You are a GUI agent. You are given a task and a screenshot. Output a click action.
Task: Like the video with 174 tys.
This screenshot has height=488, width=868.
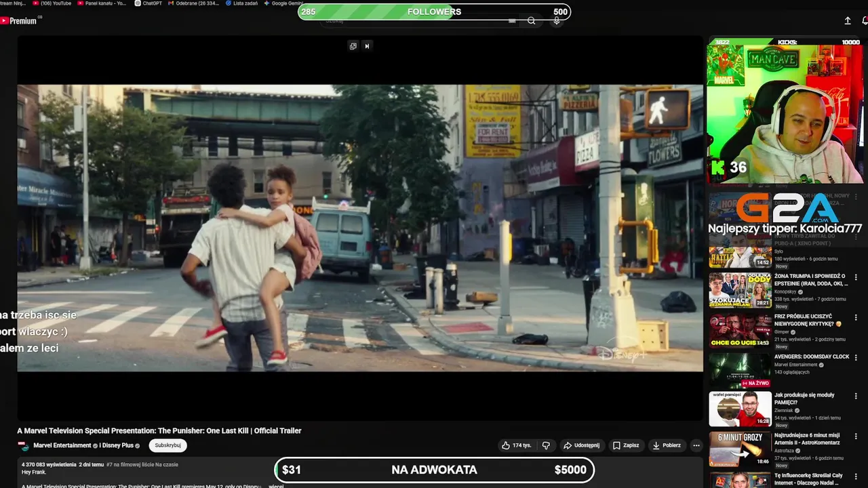517,445
